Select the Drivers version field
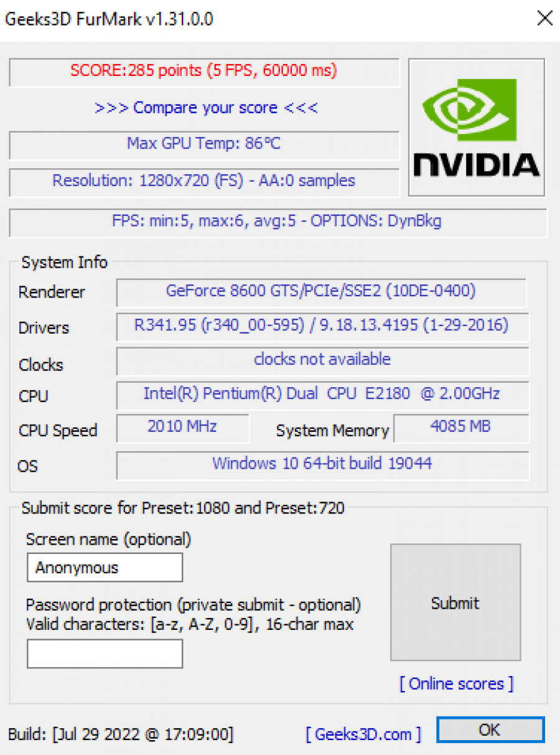560x755 pixels. 322,326
